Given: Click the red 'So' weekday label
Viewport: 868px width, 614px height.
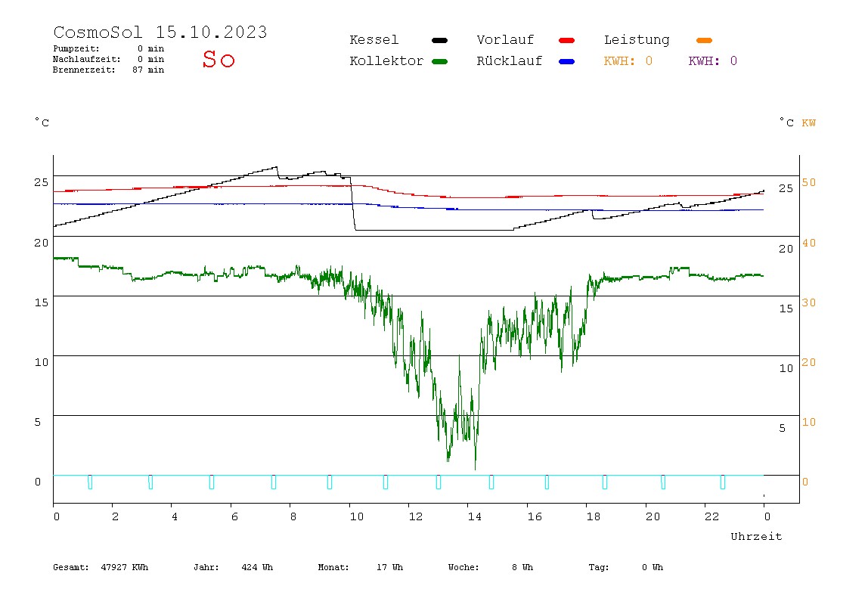Looking at the screenshot, I should 219,59.
